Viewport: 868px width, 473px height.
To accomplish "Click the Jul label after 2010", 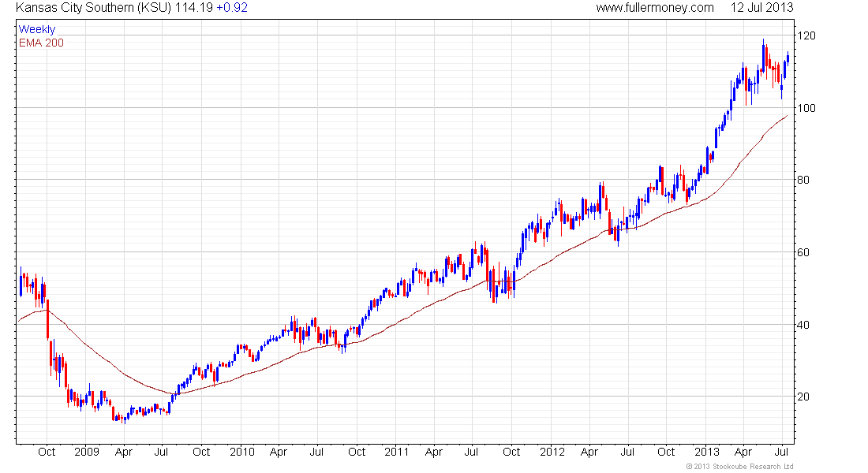I will pos(316,452).
